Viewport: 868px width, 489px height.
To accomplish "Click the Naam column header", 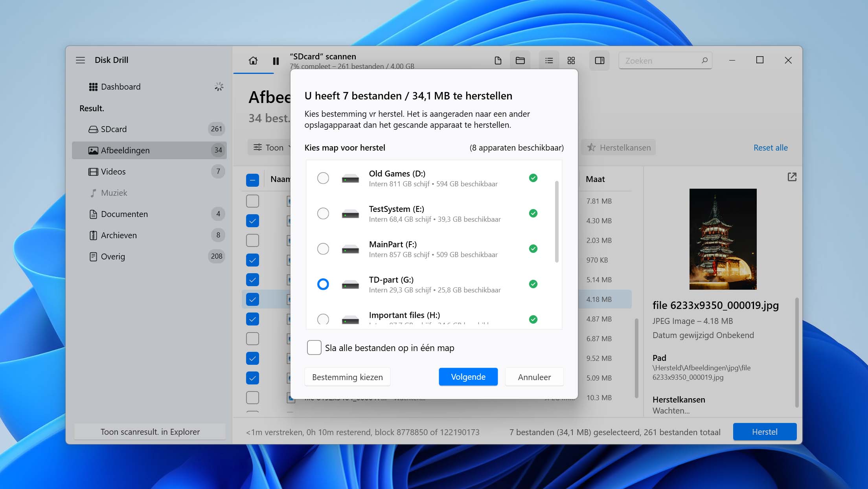I will click(x=280, y=179).
